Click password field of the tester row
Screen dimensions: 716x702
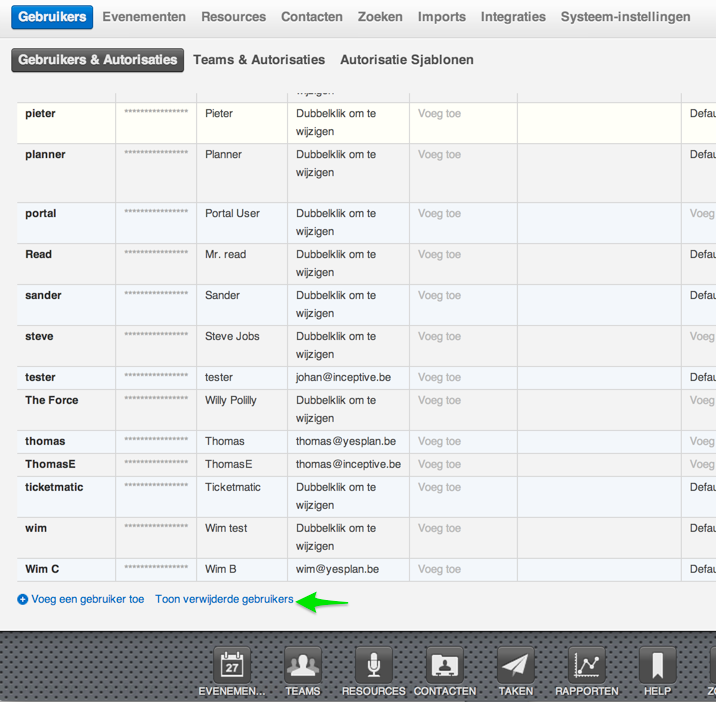156,378
